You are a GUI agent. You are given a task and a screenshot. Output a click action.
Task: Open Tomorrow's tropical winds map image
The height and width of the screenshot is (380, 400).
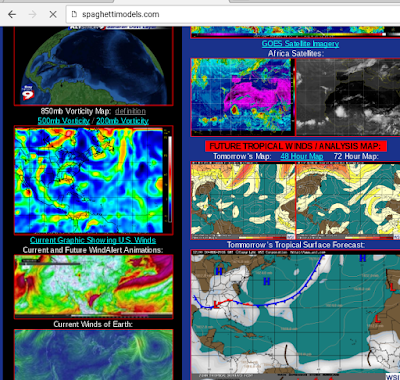tap(243, 201)
